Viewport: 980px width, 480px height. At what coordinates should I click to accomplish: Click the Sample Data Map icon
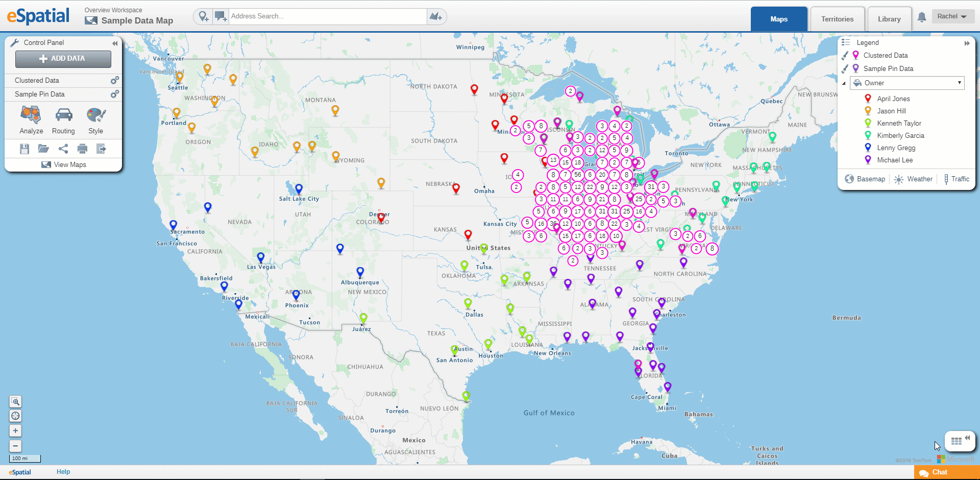tap(91, 20)
